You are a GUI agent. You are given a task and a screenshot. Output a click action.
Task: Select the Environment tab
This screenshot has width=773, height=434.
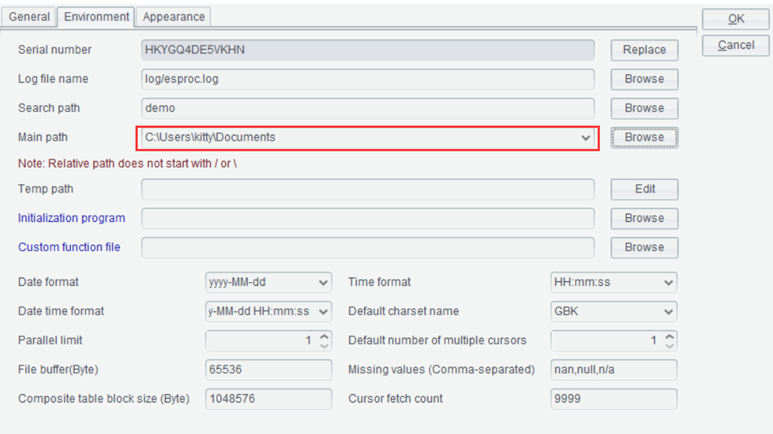click(x=96, y=17)
